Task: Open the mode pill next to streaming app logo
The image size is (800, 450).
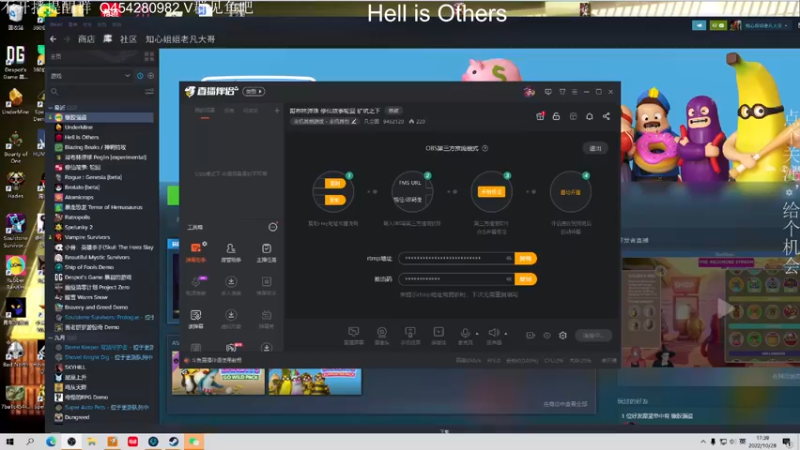Action: point(254,91)
